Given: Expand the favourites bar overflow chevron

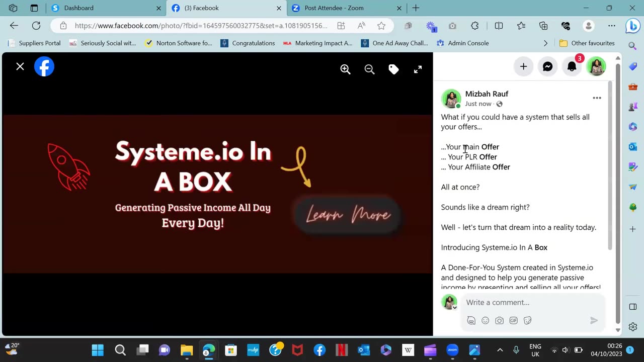Looking at the screenshot, I should (x=545, y=43).
